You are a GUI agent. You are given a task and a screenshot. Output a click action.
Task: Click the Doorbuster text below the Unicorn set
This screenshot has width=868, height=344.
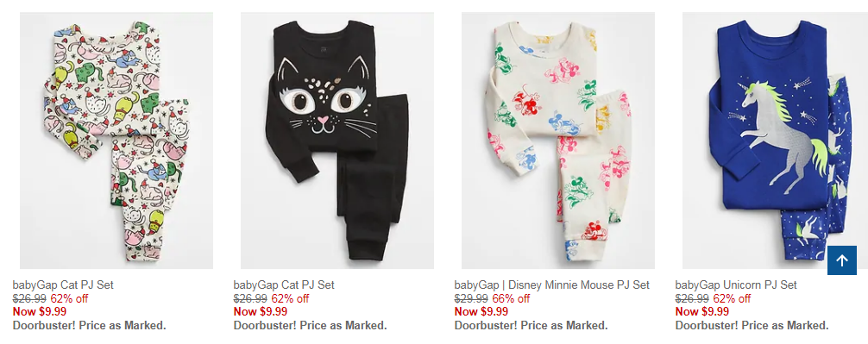pyautogui.click(x=752, y=325)
